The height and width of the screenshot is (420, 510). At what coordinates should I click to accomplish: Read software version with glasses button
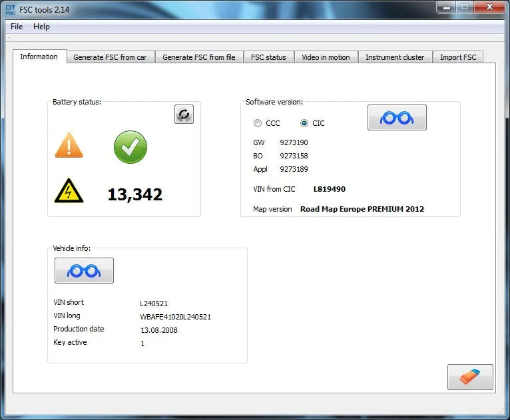(397, 118)
